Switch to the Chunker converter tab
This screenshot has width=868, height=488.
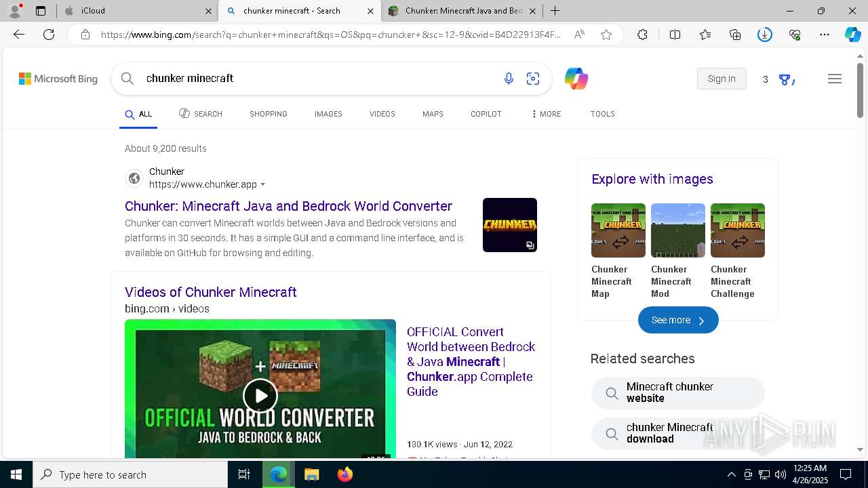(461, 11)
